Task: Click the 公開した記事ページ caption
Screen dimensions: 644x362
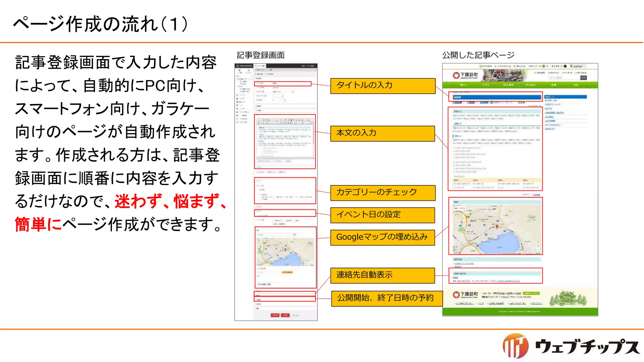Action: [x=478, y=55]
